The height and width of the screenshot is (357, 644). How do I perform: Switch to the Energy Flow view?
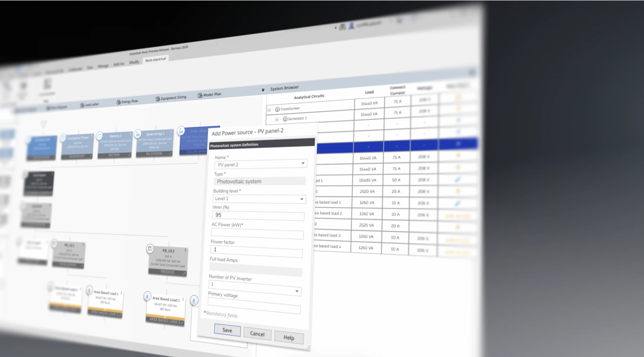[127, 101]
